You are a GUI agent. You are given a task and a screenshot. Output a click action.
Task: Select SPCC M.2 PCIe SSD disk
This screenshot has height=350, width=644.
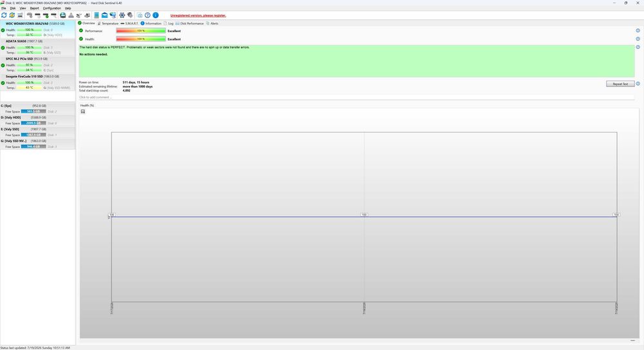pyautogui.click(x=37, y=64)
